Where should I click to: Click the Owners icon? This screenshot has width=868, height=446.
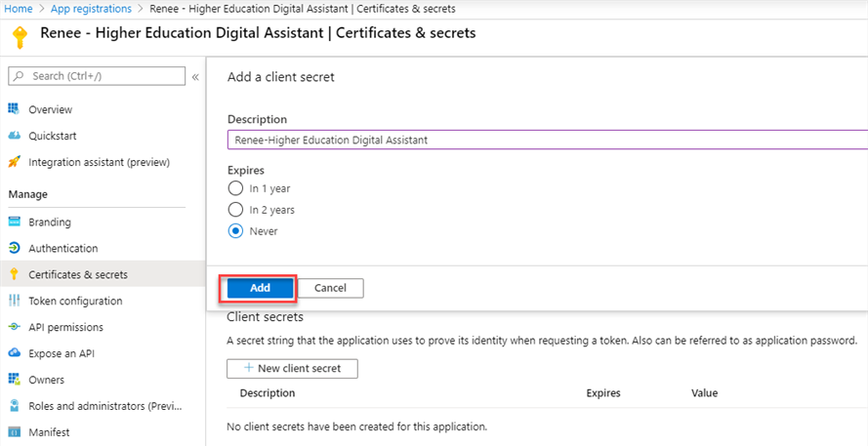point(14,380)
